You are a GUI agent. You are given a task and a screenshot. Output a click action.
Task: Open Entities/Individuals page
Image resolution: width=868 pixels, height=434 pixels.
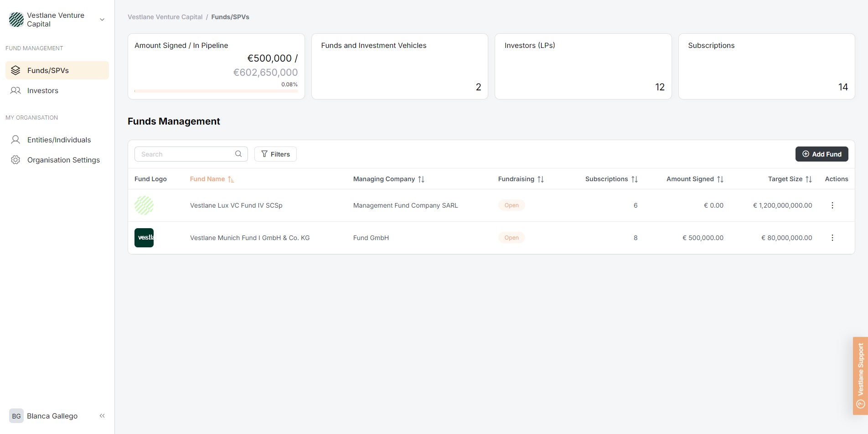pos(57,140)
